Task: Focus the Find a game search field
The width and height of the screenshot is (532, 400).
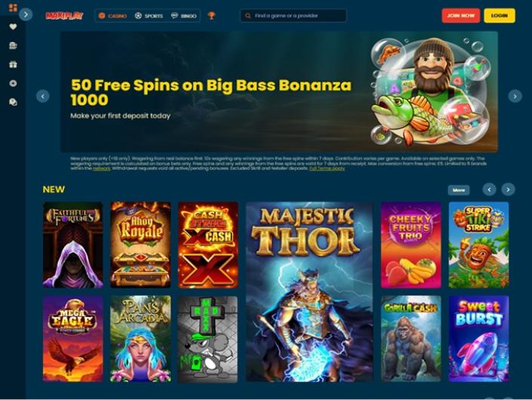Action: (293, 16)
